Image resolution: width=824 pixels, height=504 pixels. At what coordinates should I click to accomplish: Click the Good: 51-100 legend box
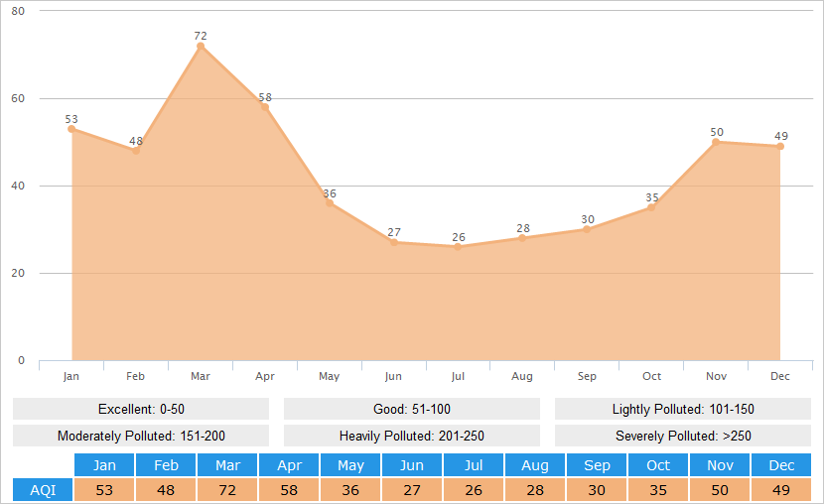[412, 409]
